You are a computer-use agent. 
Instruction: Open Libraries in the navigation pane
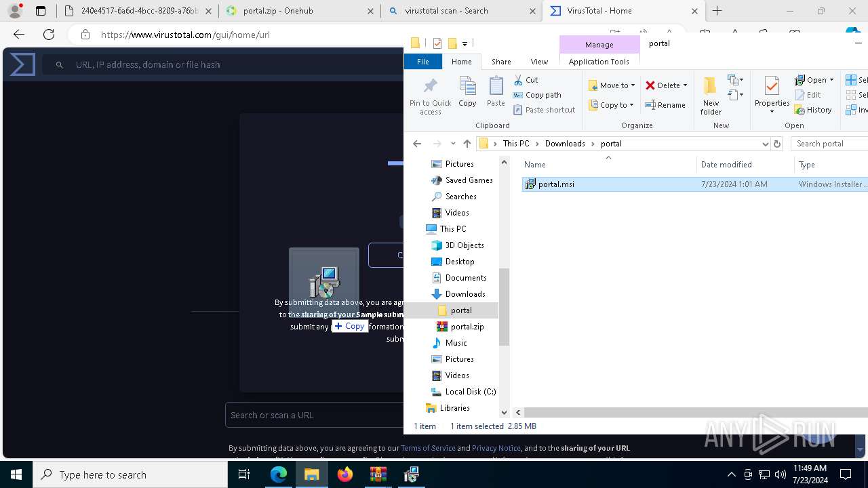click(x=454, y=408)
